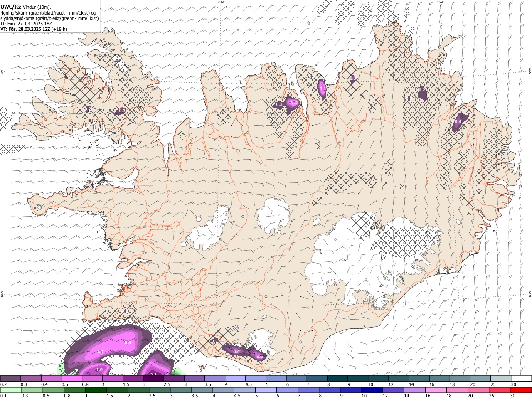Screen dimensions: 532x399
Task: Click the 'slydda/snjókoma (grátt/bleikt/grænt' description line
Action: click(x=49, y=18)
